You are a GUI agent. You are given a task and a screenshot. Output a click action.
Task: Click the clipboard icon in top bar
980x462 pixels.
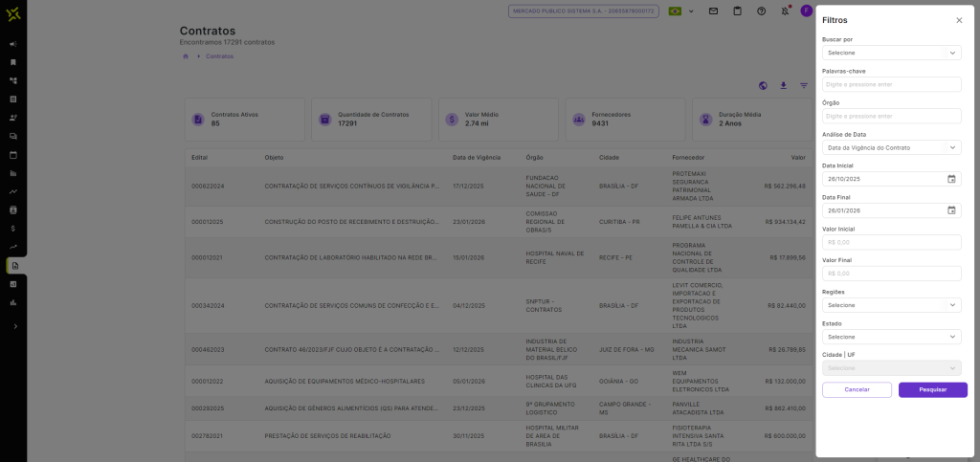[x=737, y=11]
